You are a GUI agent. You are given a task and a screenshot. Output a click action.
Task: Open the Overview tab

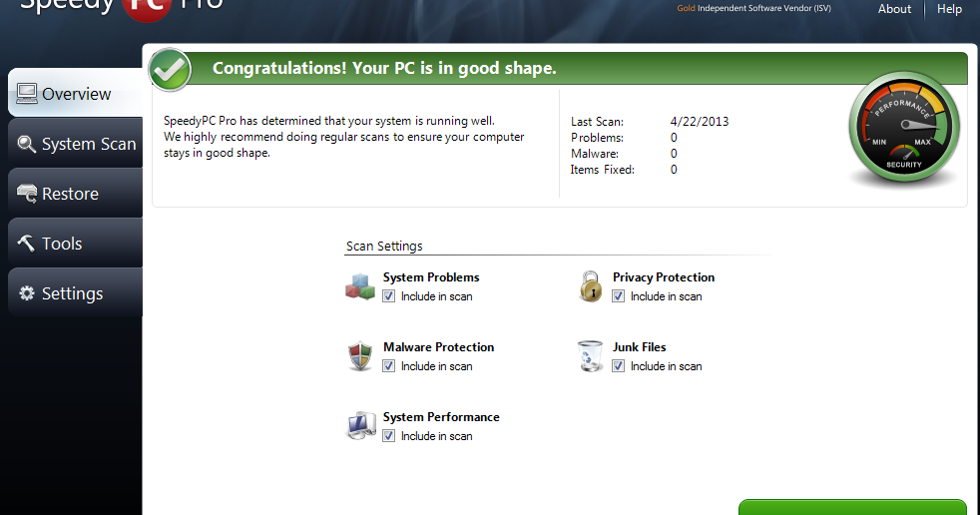point(76,93)
